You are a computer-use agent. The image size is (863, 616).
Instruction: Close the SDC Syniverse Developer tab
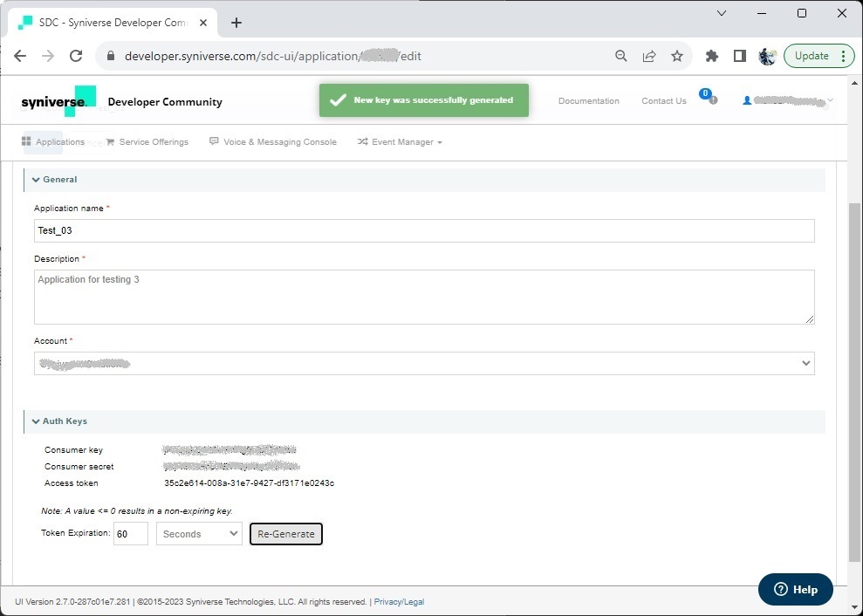(x=203, y=23)
